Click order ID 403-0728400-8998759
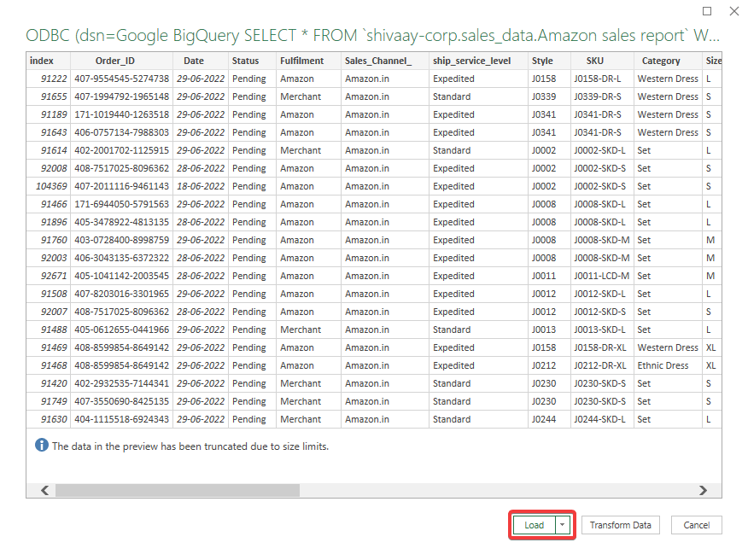Image resolution: width=748 pixels, height=560 pixels. click(121, 241)
